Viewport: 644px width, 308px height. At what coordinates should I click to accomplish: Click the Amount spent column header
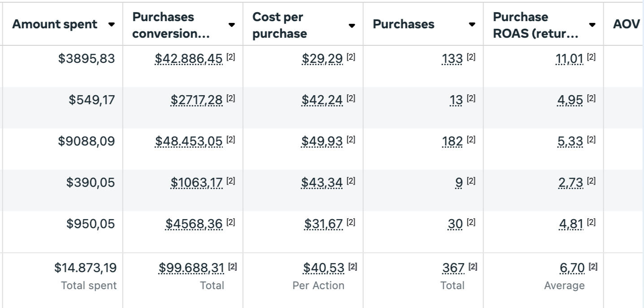pyautogui.click(x=55, y=25)
